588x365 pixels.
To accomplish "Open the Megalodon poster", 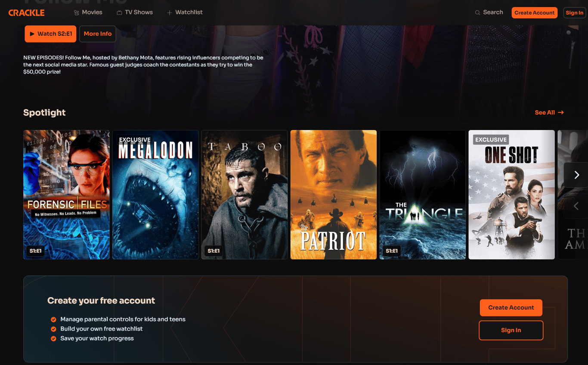I will point(155,195).
